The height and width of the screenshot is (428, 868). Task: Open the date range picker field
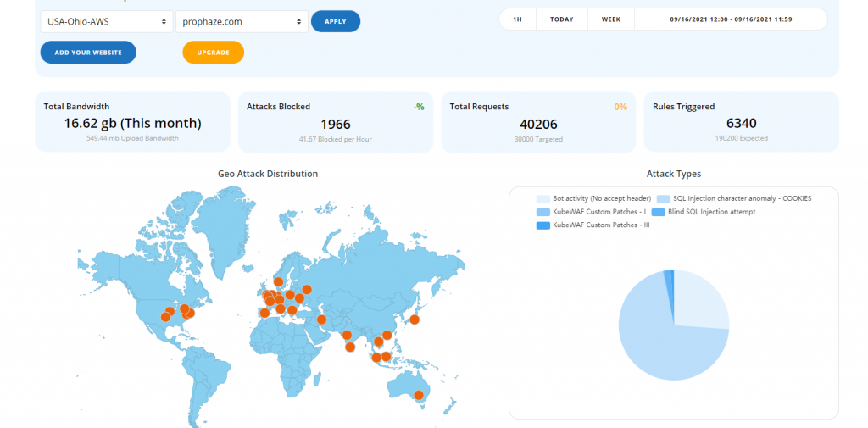click(x=730, y=19)
